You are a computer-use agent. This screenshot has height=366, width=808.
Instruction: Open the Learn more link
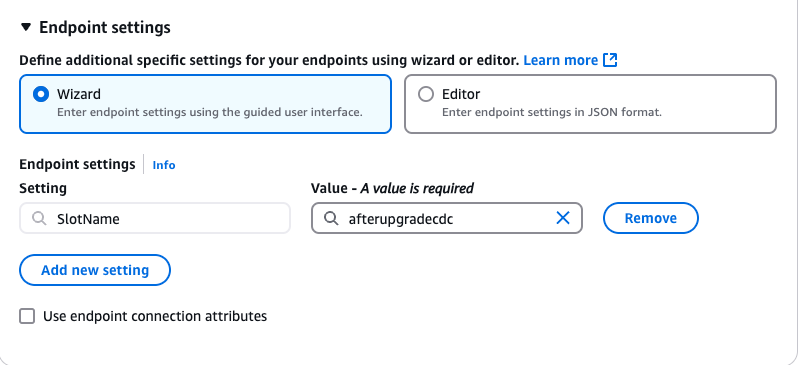561,60
